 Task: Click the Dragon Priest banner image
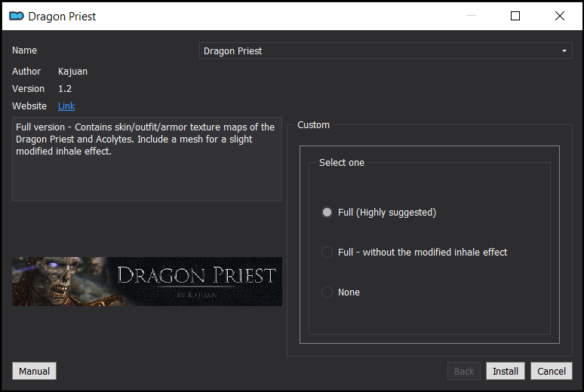[147, 281]
